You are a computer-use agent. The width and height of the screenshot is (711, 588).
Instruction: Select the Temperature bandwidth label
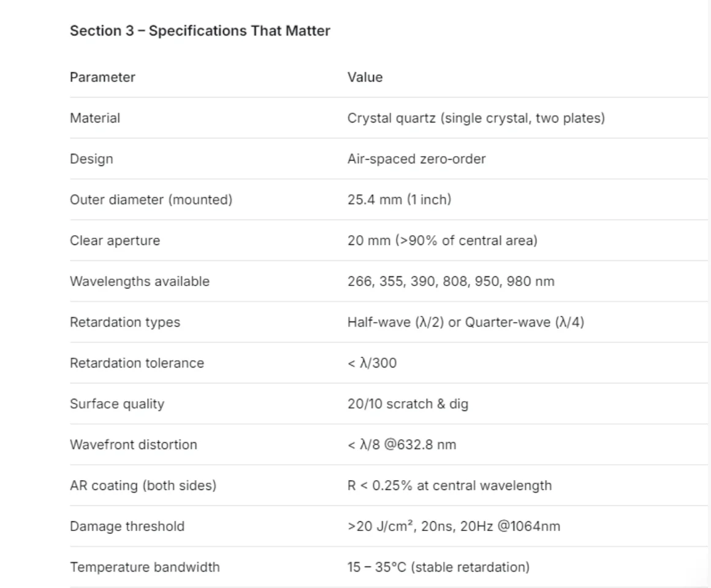tap(145, 567)
